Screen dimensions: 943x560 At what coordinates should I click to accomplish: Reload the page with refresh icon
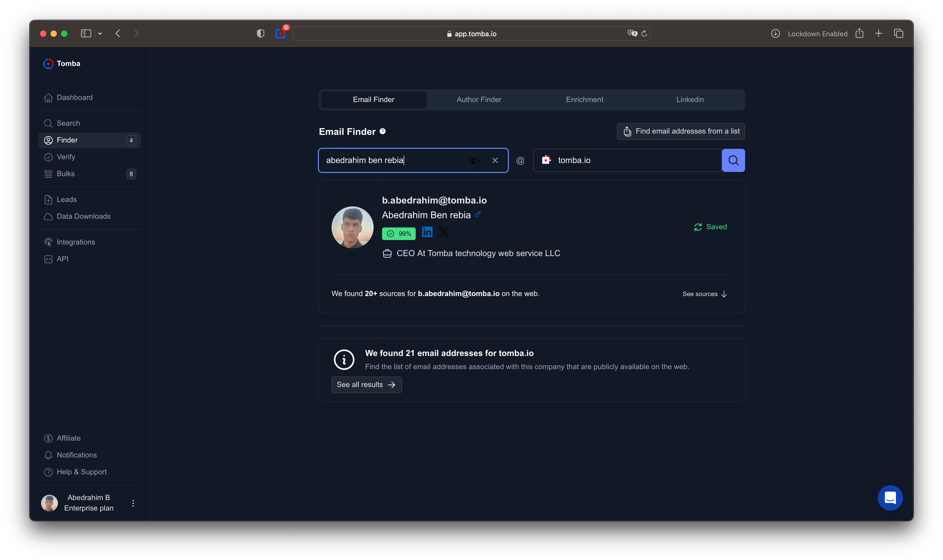pos(644,34)
